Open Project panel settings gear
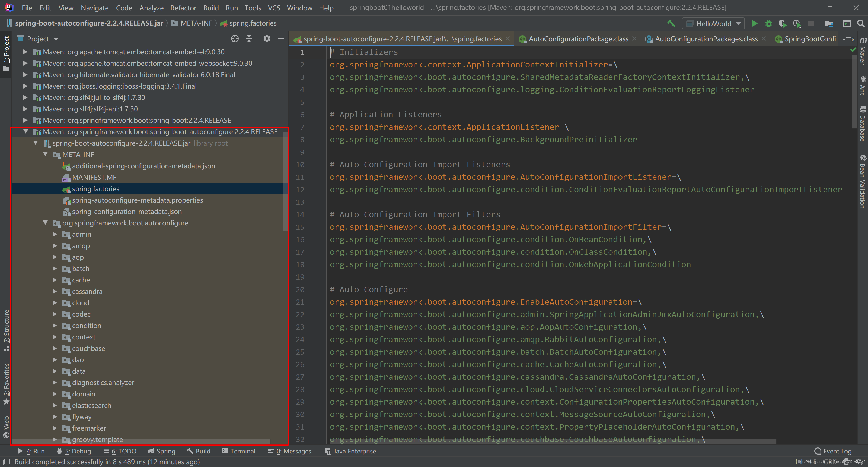The image size is (868, 467). click(267, 39)
